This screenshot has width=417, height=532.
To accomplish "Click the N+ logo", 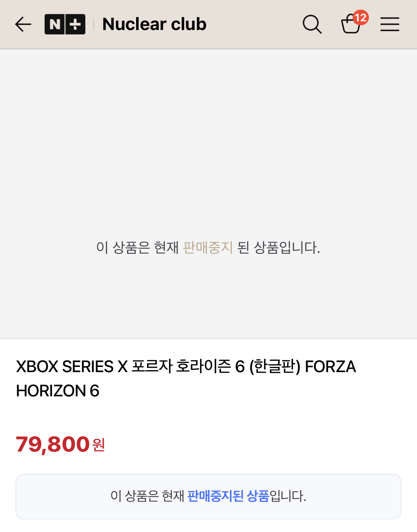I will click(x=65, y=24).
